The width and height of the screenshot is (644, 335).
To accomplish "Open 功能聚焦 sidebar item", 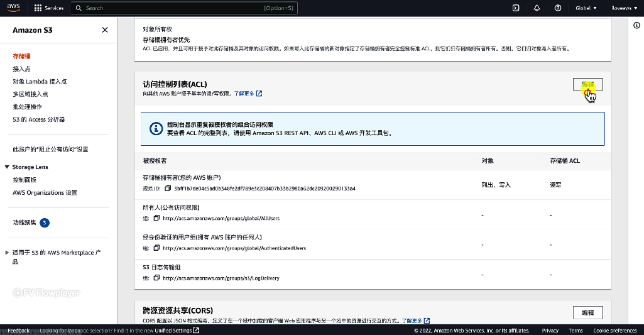I will click(25, 222).
